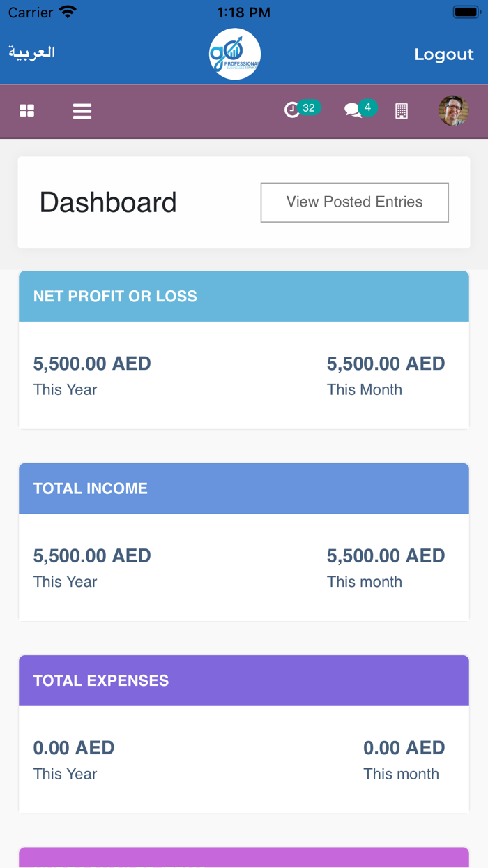Tap the user profile avatar

[453, 111]
